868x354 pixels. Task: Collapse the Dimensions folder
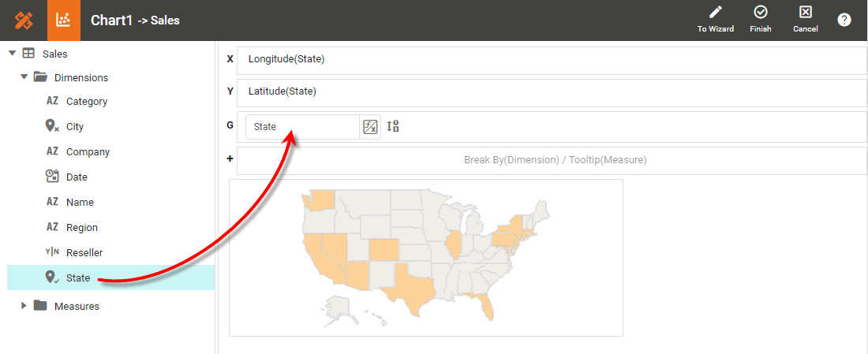tap(24, 77)
